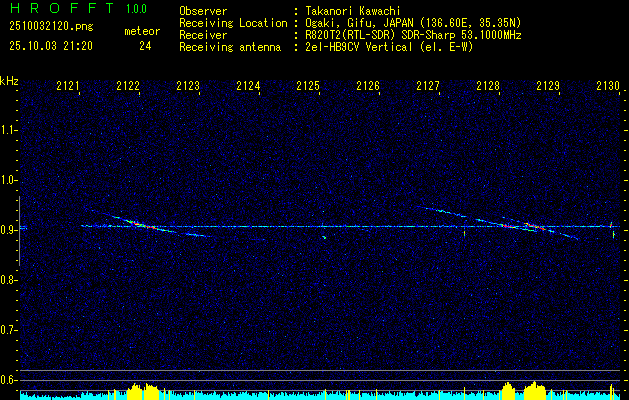Image resolution: width=629 pixels, height=400 pixels.
Task: Click the version number 1.0.0
Action: point(136,9)
